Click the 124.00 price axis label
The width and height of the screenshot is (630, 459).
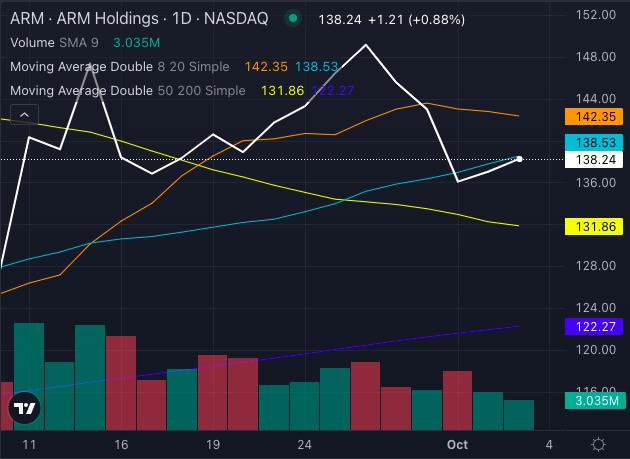(x=595, y=308)
